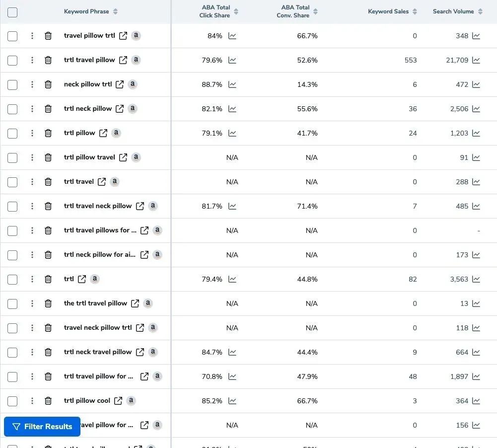Click the Filter Results button
Viewport: 497px width, 448px height.
(x=42, y=427)
